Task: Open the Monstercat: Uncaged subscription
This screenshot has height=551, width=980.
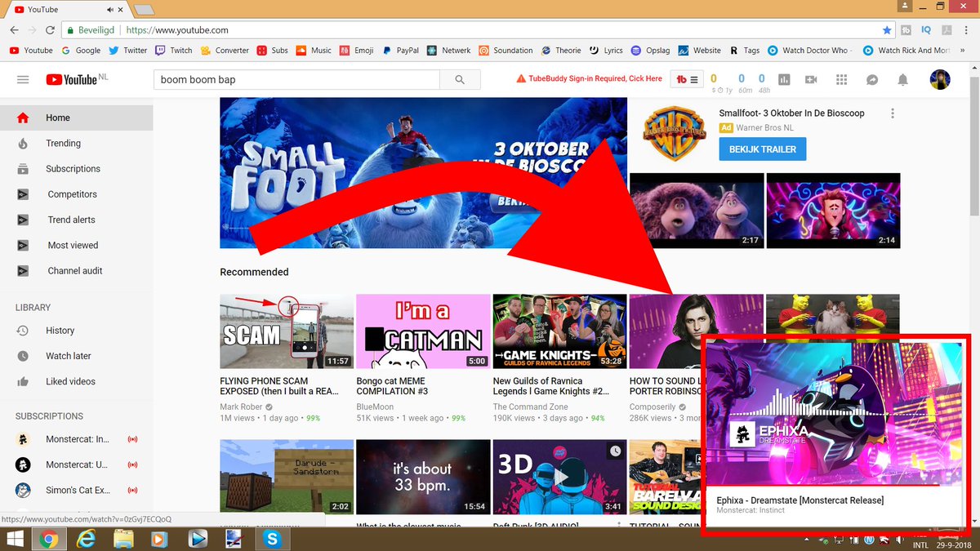Action: click(x=76, y=465)
